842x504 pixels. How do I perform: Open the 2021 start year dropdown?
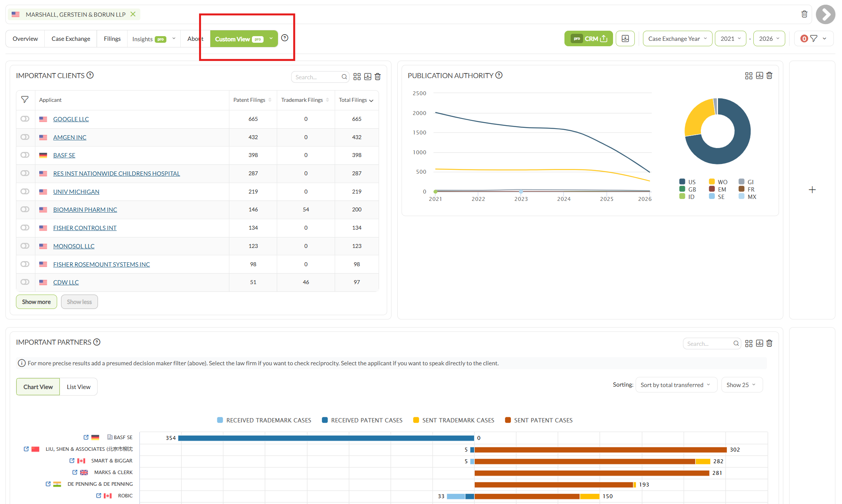click(730, 38)
